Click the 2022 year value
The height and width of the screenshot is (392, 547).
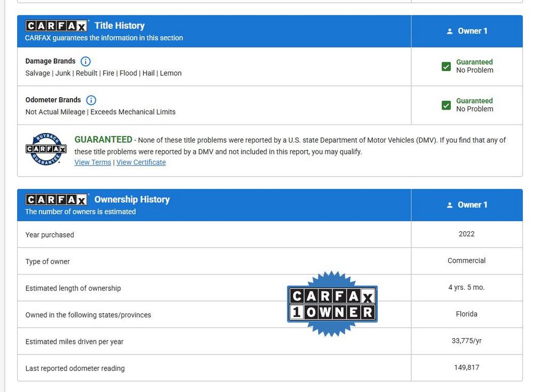point(466,234)
